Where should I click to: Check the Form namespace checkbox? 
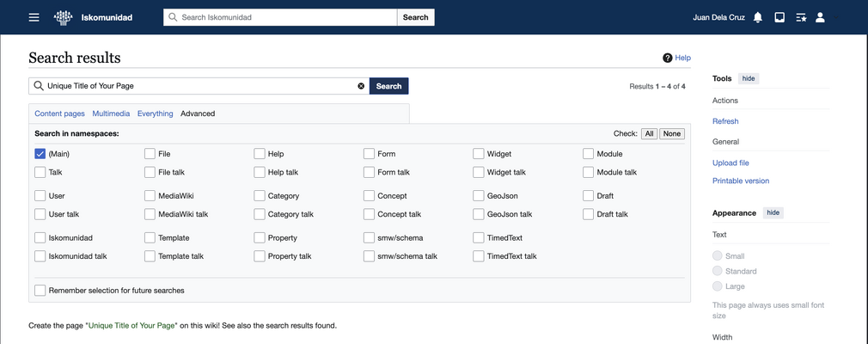coord(369,154)
